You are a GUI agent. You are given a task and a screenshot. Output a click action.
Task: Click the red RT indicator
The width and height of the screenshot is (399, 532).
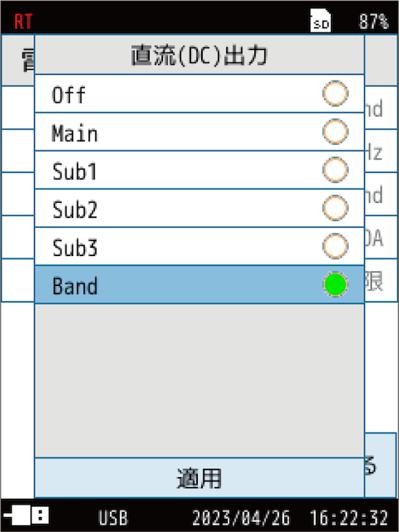(x=23, y=22)
